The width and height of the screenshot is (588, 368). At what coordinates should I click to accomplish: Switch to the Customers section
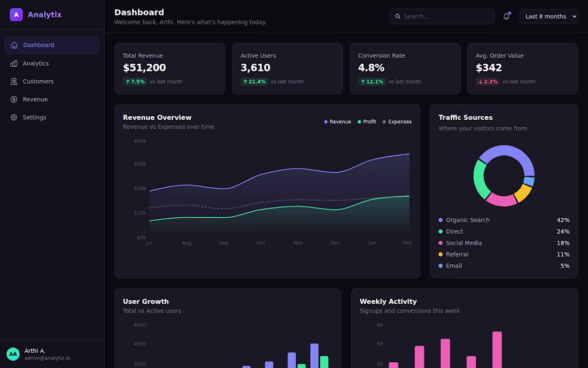pos(39,81)
